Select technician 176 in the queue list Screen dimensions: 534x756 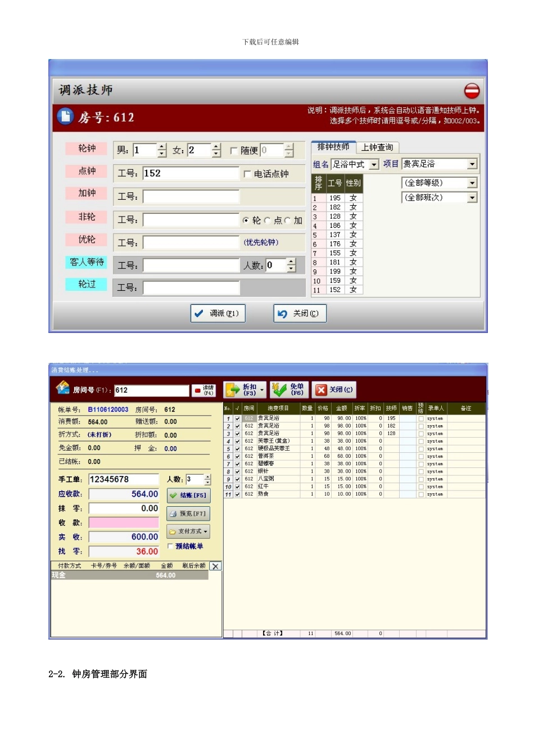(x=337, y=244)
